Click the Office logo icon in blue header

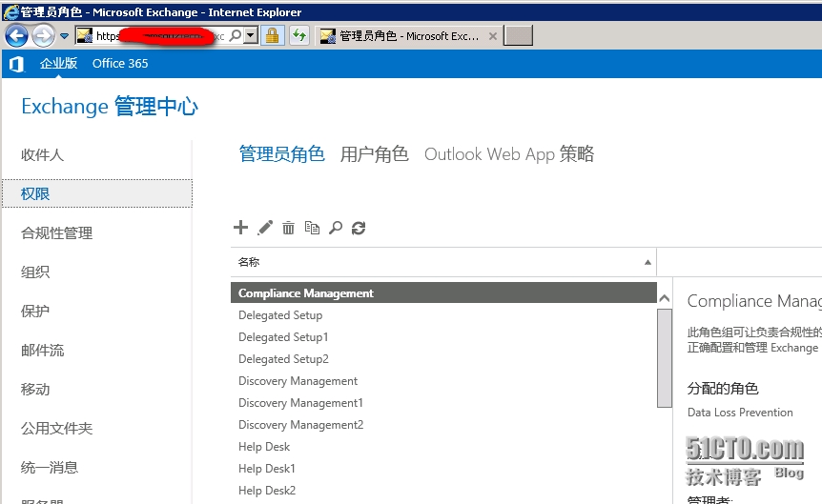pyautogui.click(x=17, y=64)
